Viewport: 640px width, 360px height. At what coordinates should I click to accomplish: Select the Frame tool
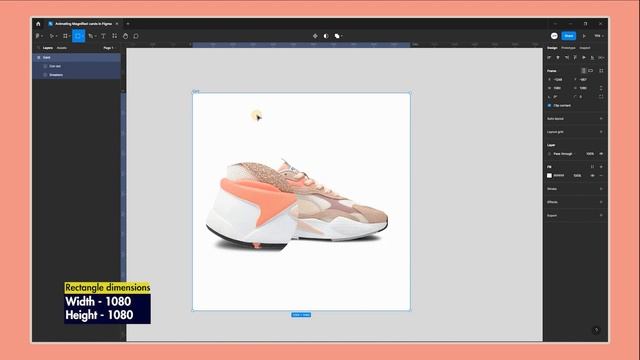pyautogui.click(x=65, y=36)
